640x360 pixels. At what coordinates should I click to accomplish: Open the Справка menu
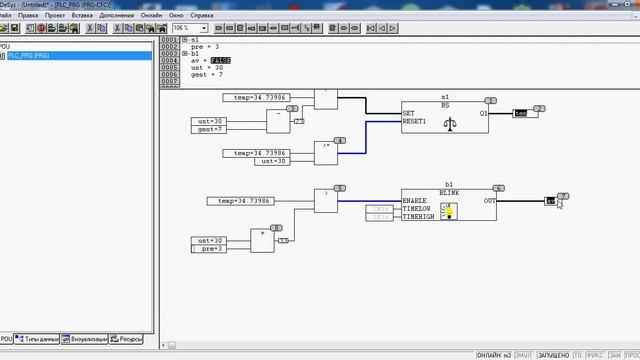[202, 16]
